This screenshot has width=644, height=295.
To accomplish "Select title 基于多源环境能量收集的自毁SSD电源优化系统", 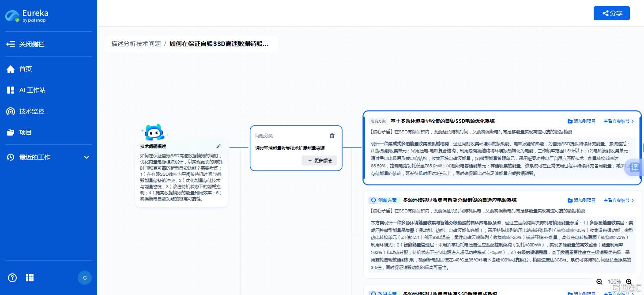I will coord(443,121).
